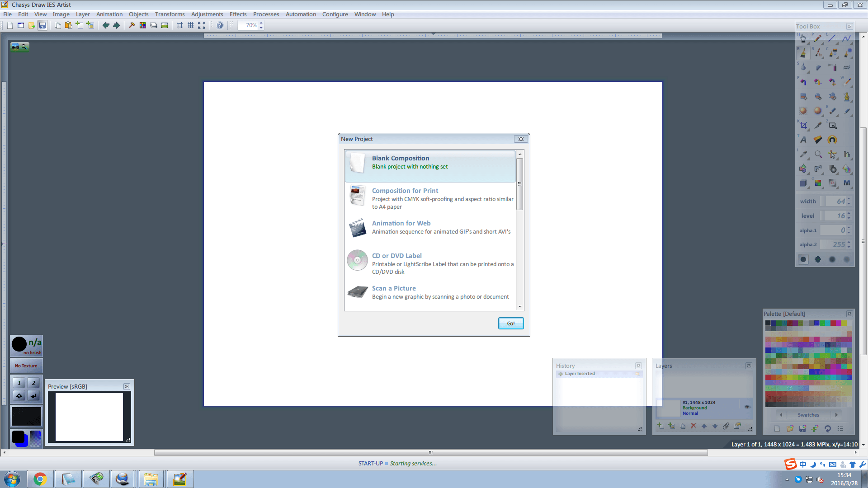Go to previous palette with left arrow
This screenshot has width=868, height=488.
(x=781, y=415)
